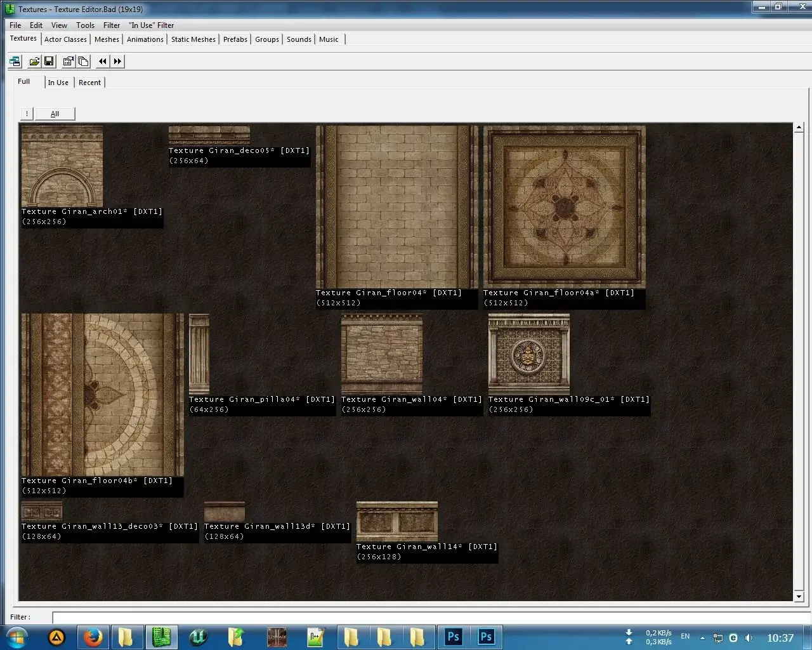Select the Giran_wall09c_01 texture thumbnail

[529, 354]
